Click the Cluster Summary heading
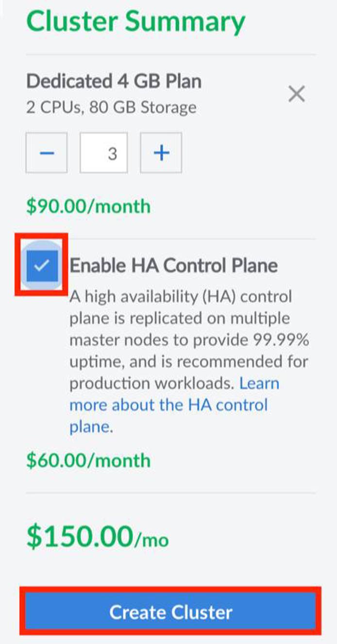Viewport: 337px width, 644px height. [x=136, y=22]
